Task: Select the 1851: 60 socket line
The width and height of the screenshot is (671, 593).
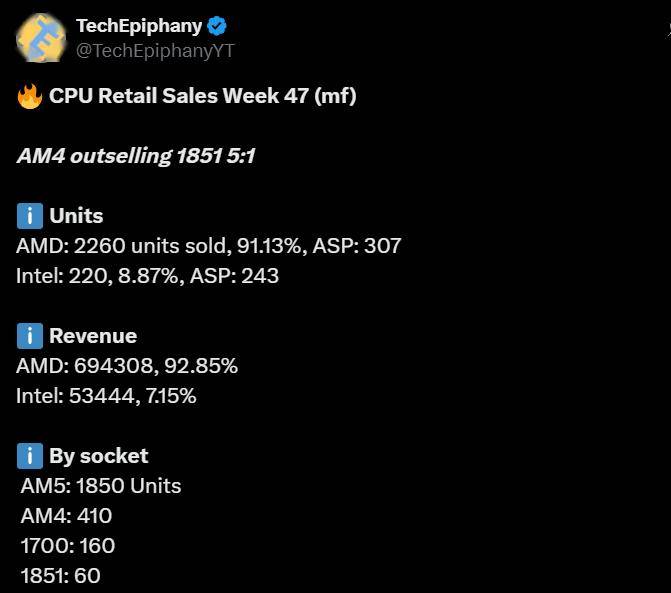Action: [61, 576]
